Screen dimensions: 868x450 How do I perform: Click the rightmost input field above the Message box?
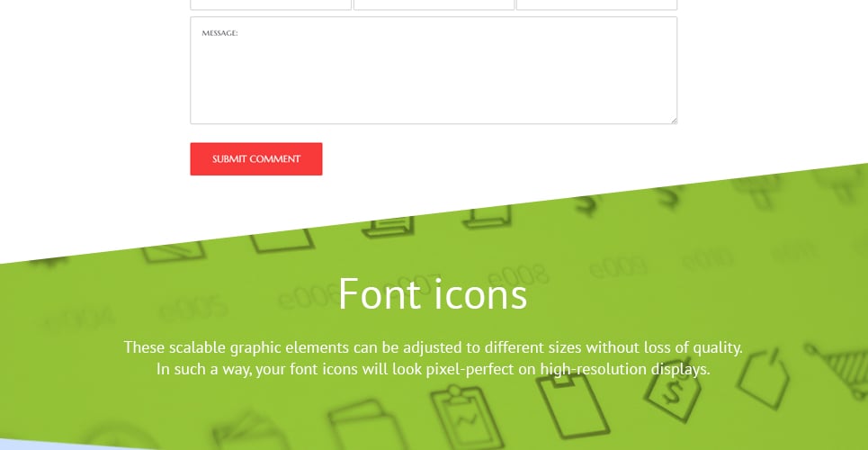[x=596, y=4]
